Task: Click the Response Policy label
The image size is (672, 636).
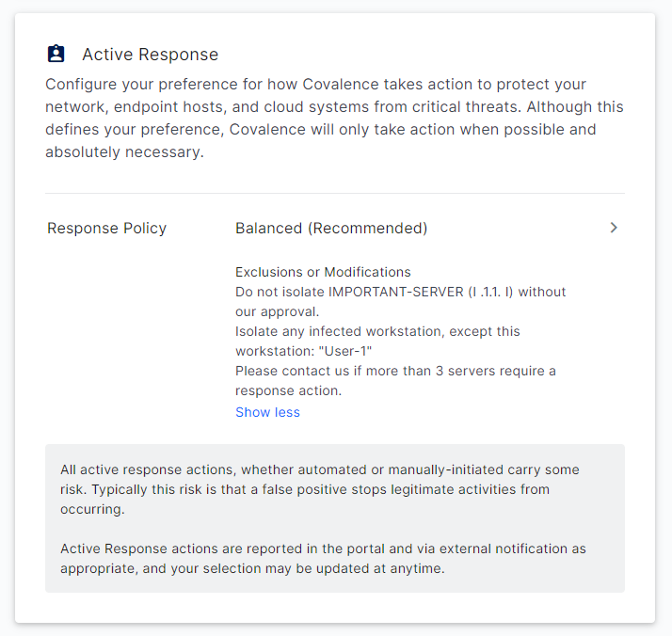Action: 106,229
